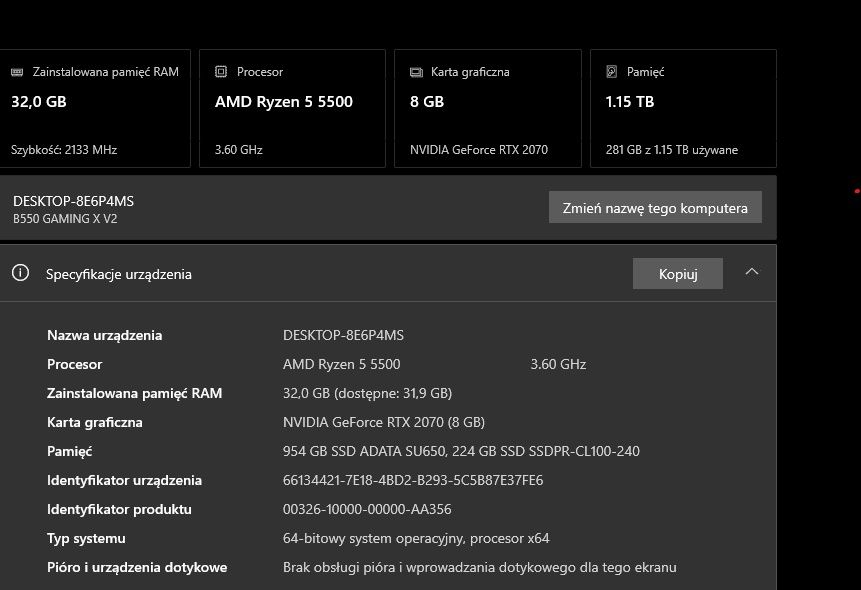Click Brak obsługi pióra value text
Viewport: 861px width, 590px height.
(479, 567)
